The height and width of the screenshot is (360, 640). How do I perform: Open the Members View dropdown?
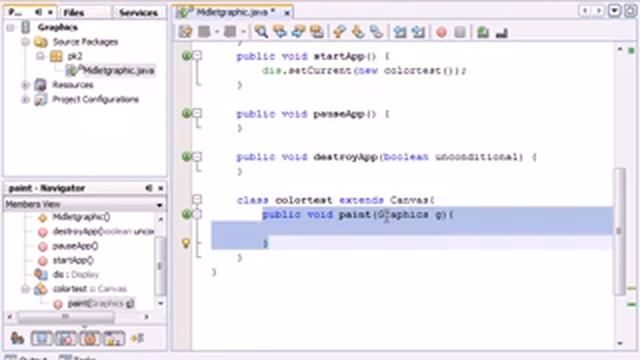pyautogui.click(x=159, y=204)
